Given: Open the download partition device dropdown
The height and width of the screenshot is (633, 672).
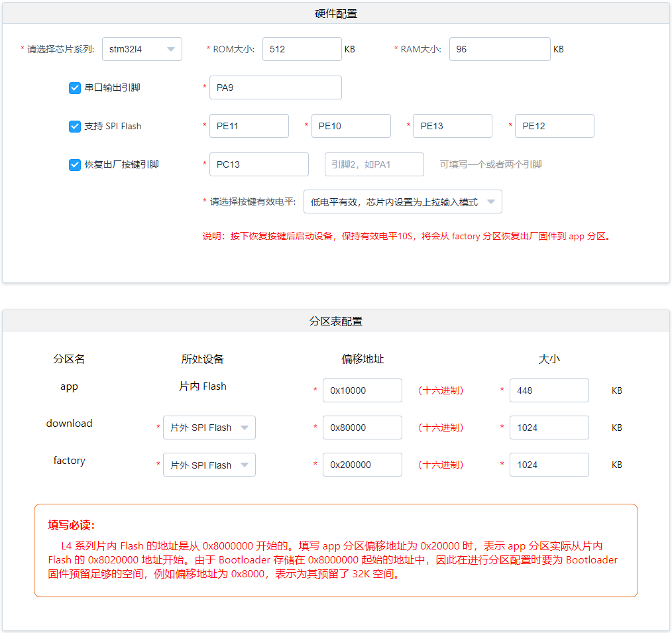Looking at the screenshot, I should tap(209, 428).
